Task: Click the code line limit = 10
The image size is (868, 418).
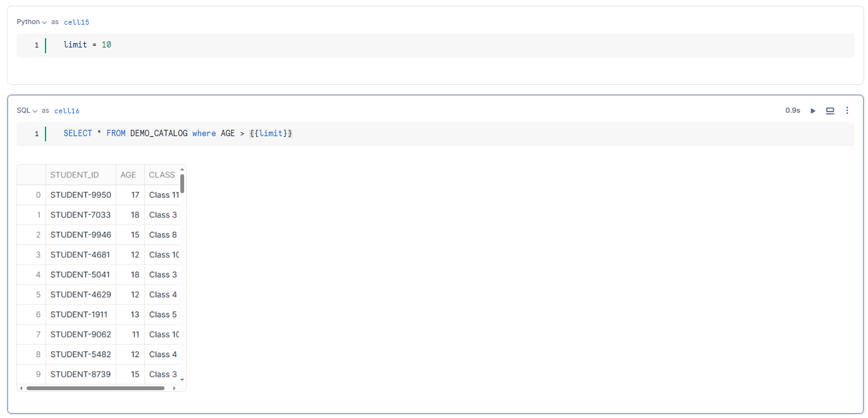Action: pyautogui.click(x=87, y=45)
